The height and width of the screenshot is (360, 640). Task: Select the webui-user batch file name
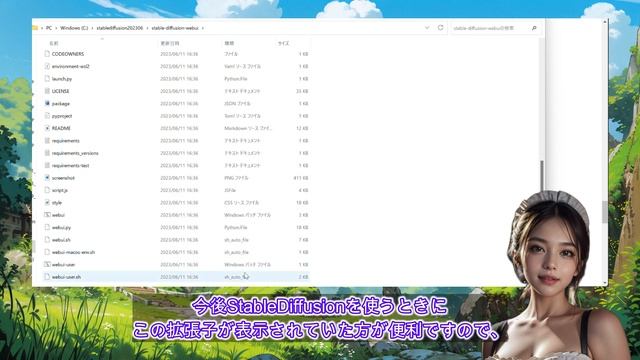pos(63,264)
